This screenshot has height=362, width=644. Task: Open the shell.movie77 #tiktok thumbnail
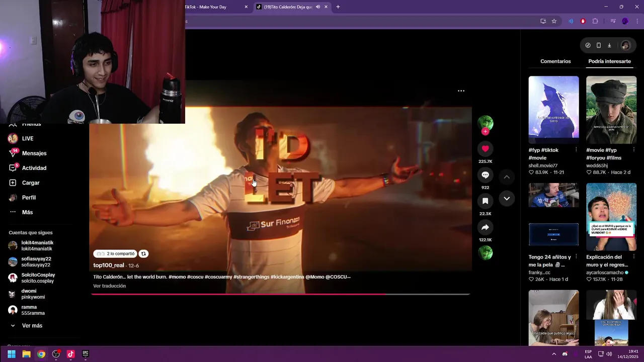point(553,110)
